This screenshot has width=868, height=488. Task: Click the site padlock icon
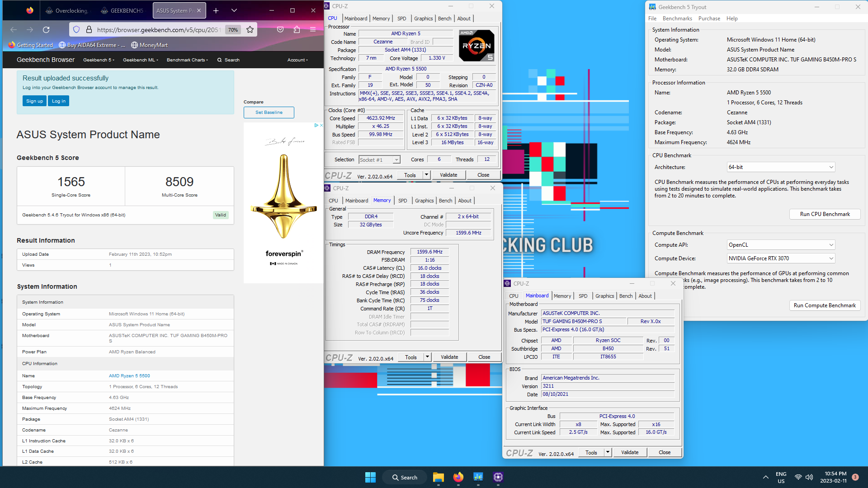(89, 30)
